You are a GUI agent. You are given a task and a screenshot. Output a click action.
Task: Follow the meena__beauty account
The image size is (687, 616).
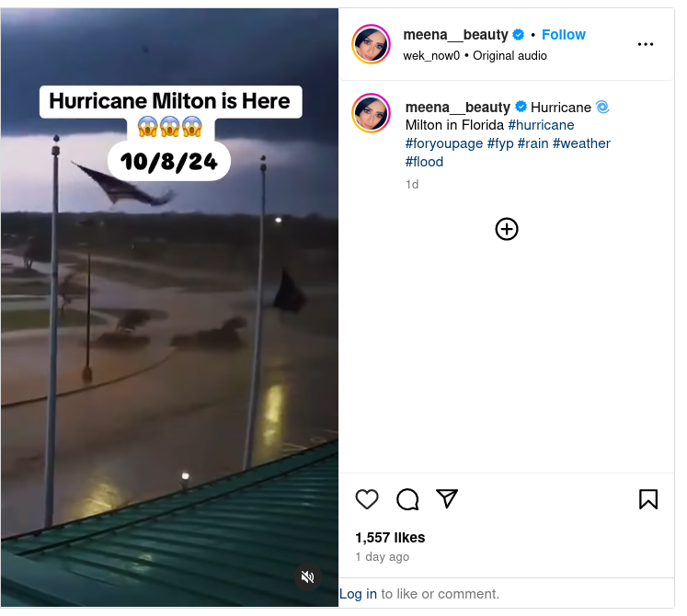point(564,35)
